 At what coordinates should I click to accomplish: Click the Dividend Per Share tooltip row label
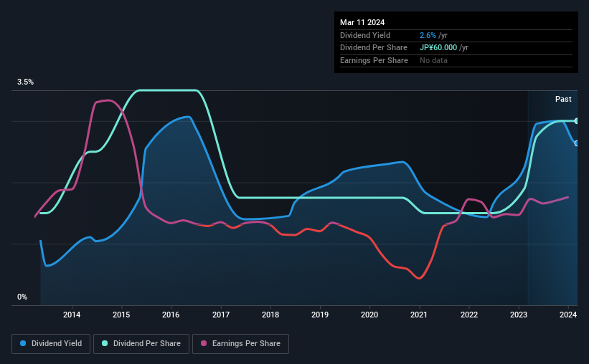(x=373, y=48)
